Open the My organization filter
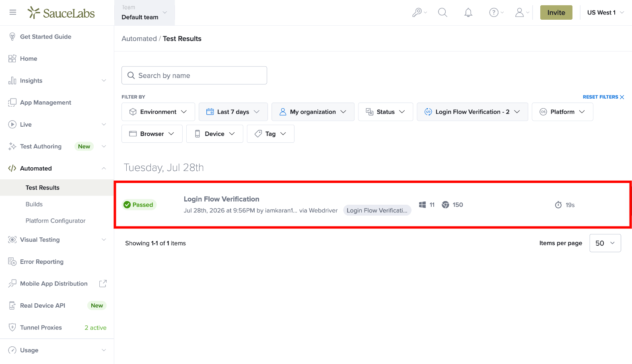This screenshot has width=632, height=364. [313, 112]
